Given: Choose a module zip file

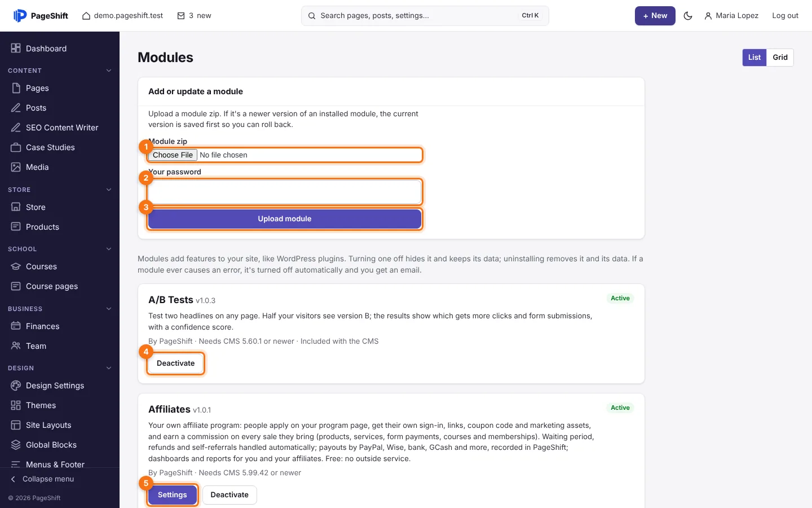Looking at the screenshot, I should pyautogui.click(x=285, y=155).
